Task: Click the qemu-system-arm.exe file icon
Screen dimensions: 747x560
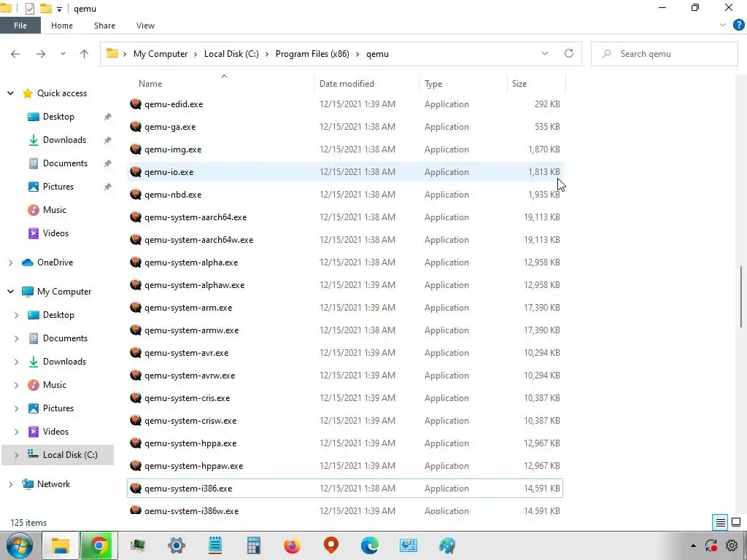Action: click(x=136, y=308)
